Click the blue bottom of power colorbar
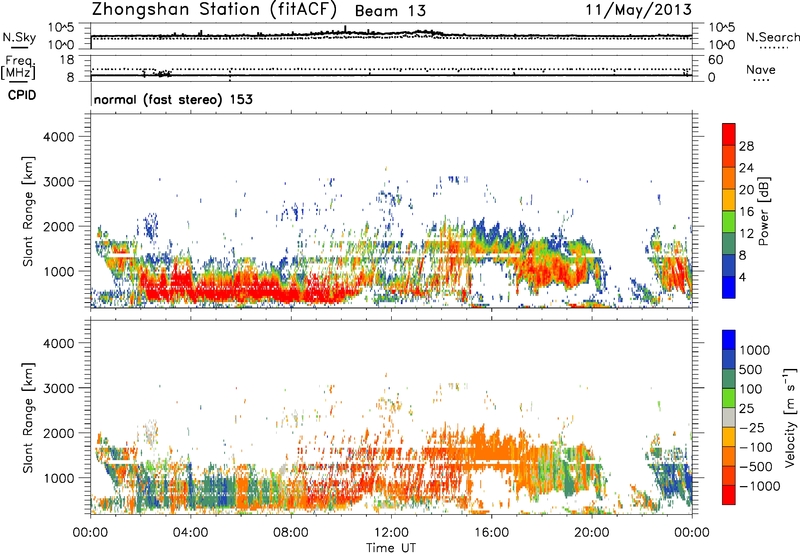Image resolution: width=800 pixels, height=554 pixels. [729, 287]
